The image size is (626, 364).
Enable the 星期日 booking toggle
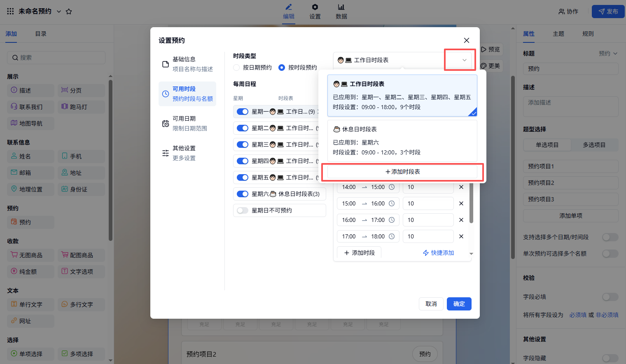point(243,210)
